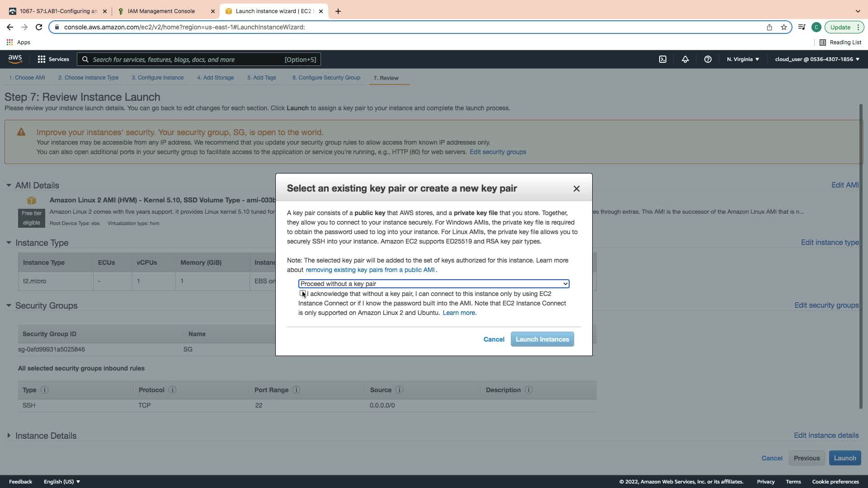Screen dimensions: 868x488
Task: Bookmark this page with star icon
Action: [x=783, y=27]
